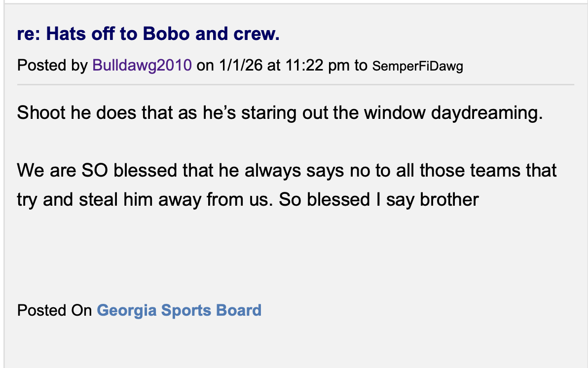The height and width of the screenshot is (368, 588).
Task: Click the word 'to' before SemperFiDawg
Action: point(361,66)
